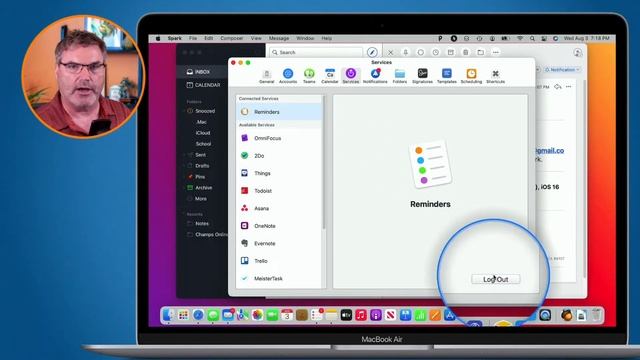Open the Help menu
Screen dimensions: 640x360
327,38
